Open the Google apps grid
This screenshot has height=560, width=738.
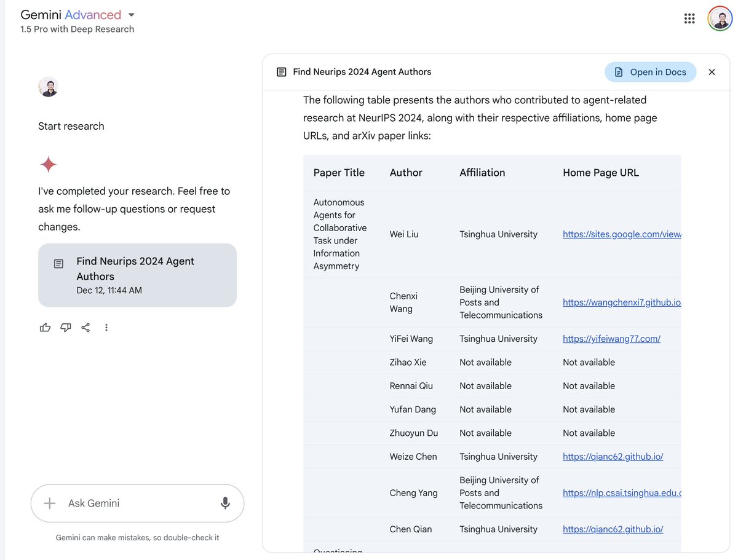689,18
